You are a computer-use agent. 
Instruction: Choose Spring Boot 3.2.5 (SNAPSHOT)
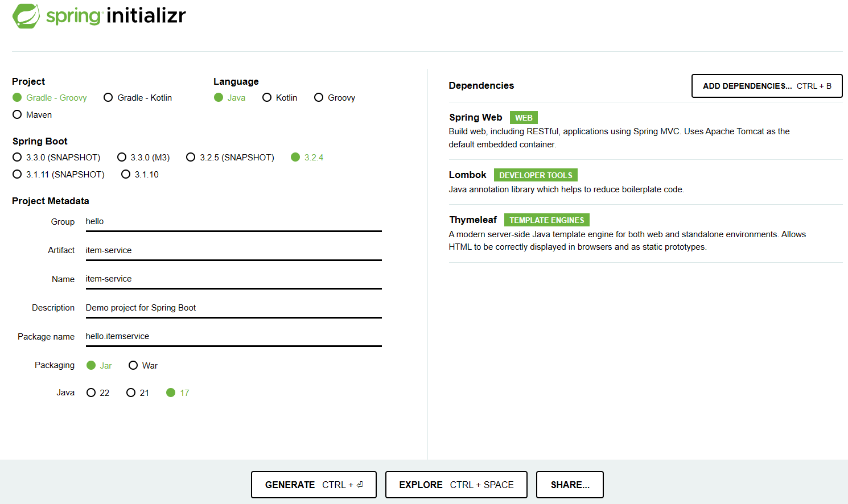tap(230, 158)
